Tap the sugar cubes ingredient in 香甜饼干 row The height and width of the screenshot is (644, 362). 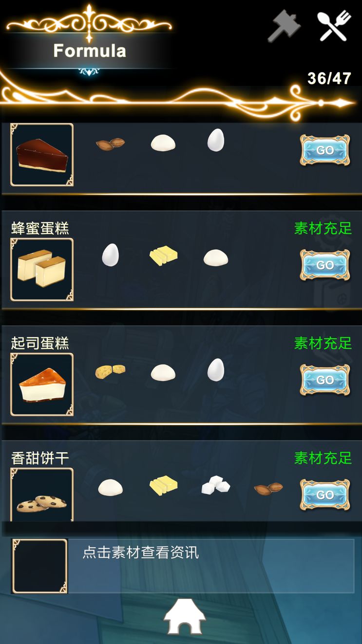tap(216, 486)
